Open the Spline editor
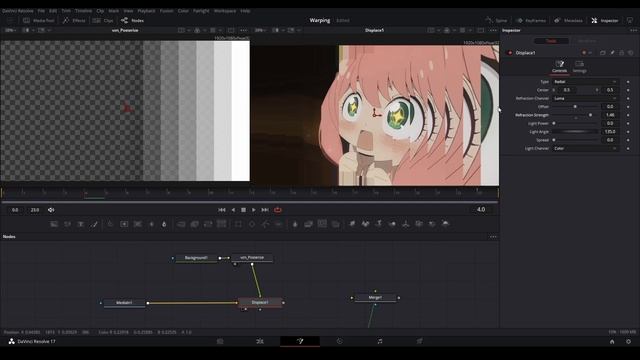 pos(496,20)
